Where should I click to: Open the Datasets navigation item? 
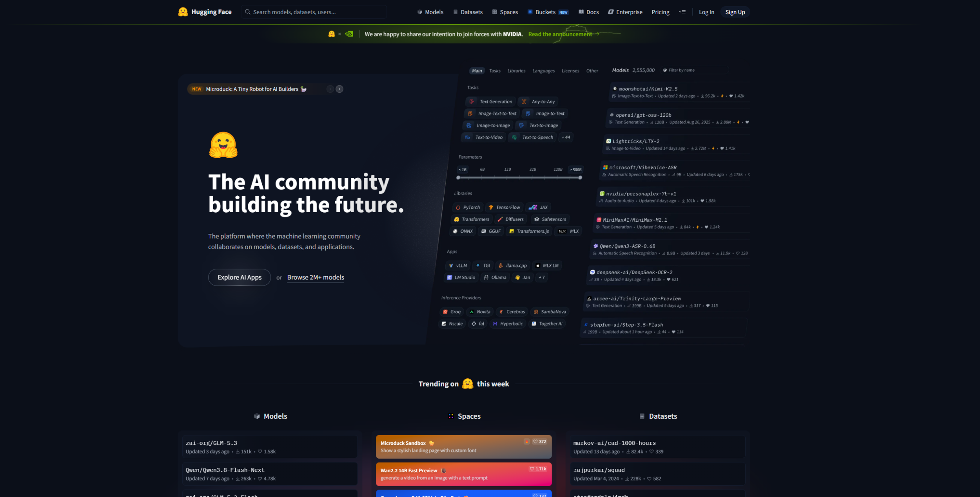pos(468,12)
